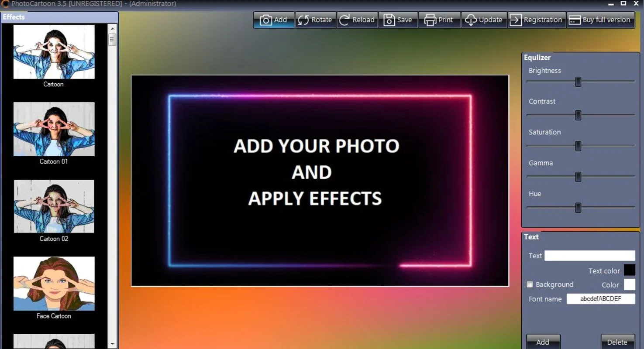Click the Contrast slider handle
This screenshot has width=644, height=349.
(x=578, y=115)
